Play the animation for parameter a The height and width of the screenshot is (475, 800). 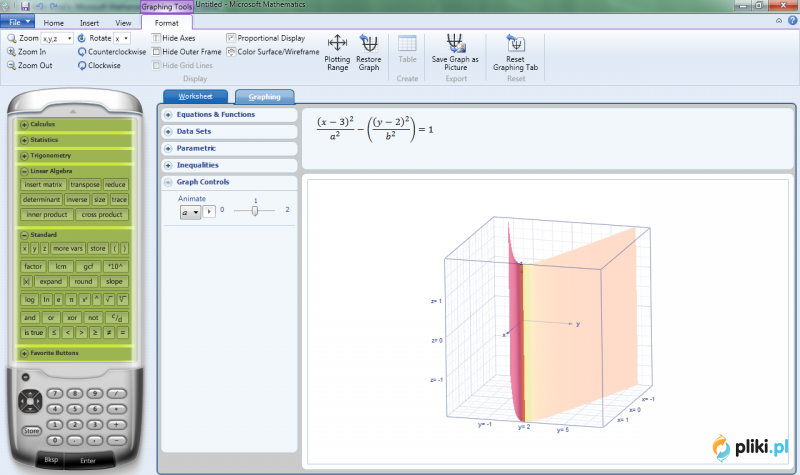[x=209, y=211]
